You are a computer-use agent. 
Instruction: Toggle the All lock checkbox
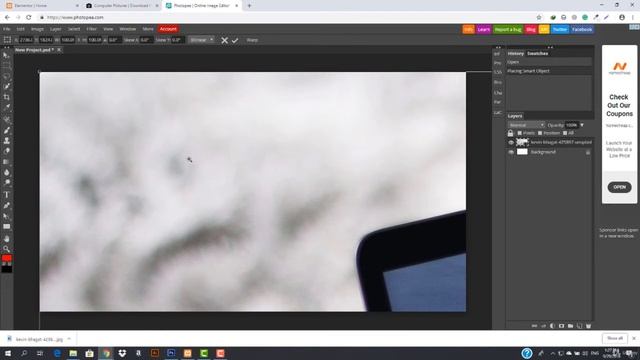pos(565,133)
